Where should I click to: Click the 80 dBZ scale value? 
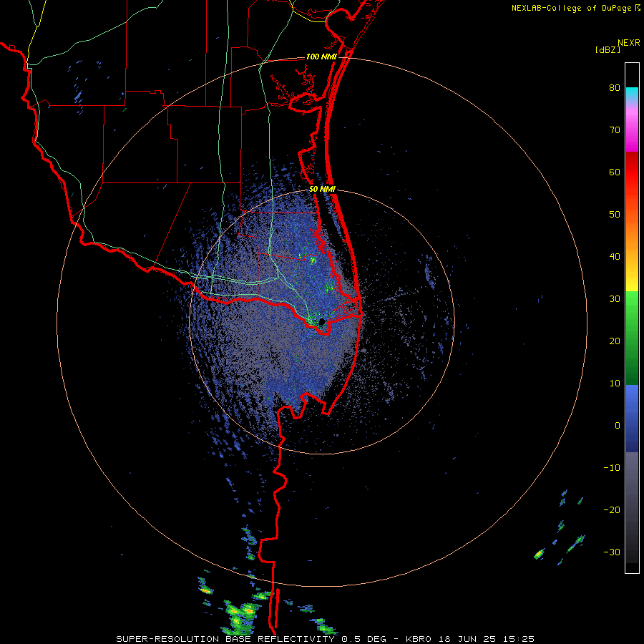pyautogui.click(x=615, y=88)
